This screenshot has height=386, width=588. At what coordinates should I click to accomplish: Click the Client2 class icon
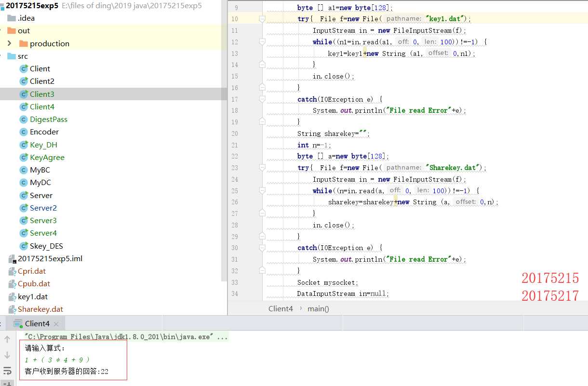[24, 81]
